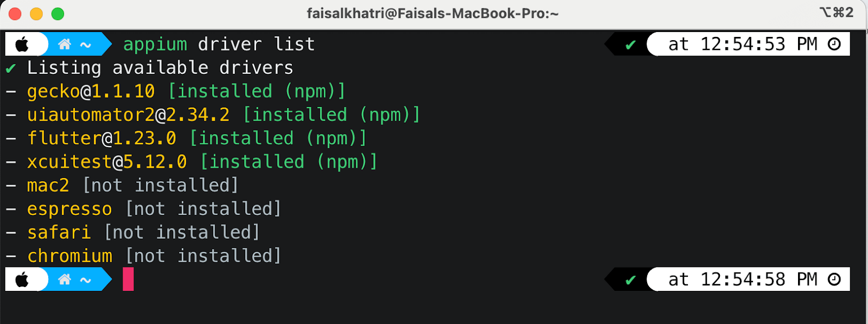Click the terminal window title faisalkhatri@Faisals-MacBook-Pro

point(431,13)
